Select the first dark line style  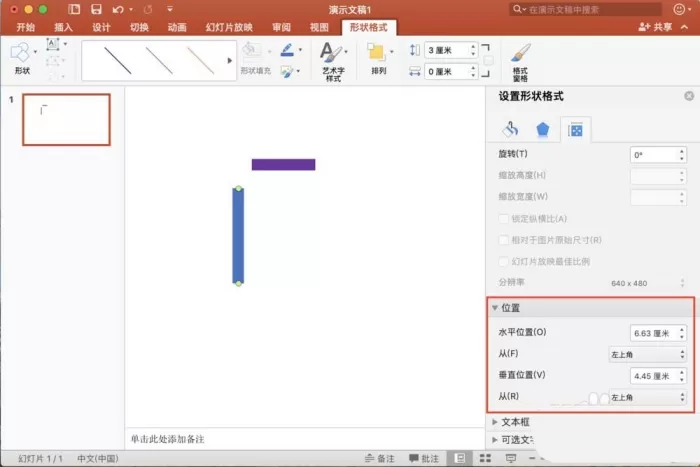[117, 61]
